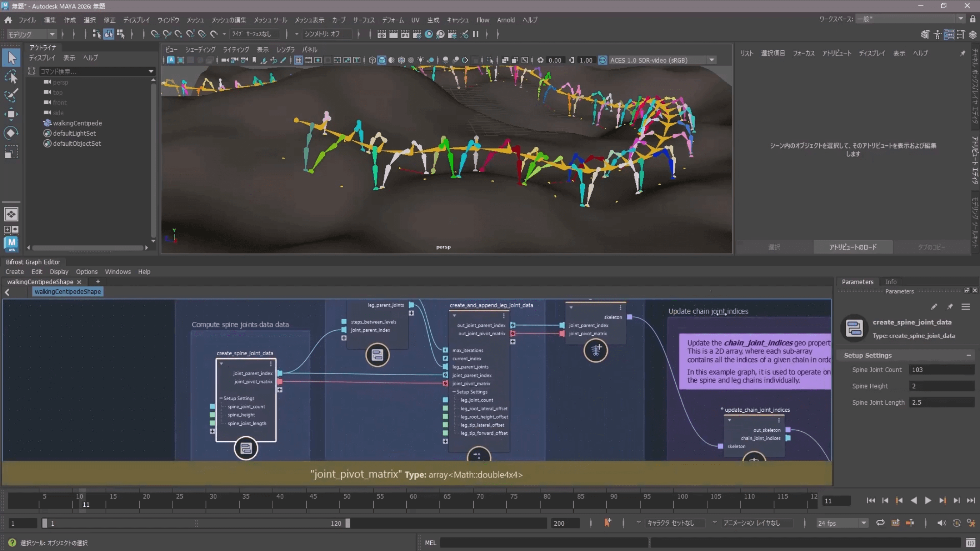The image size is (980, 551).
Task: Go back with Bifrost graph back arrow
Action: click(x=7, y=292)
